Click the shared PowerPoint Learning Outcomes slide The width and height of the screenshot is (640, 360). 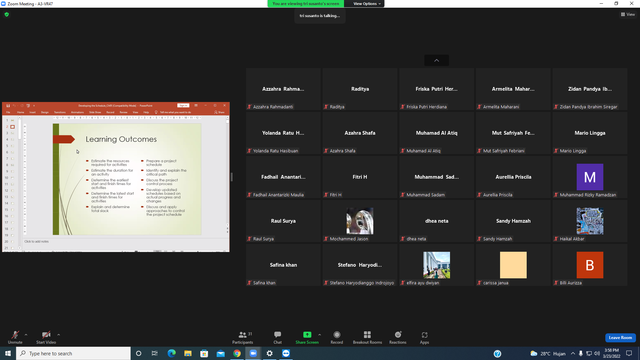point(127,179)
